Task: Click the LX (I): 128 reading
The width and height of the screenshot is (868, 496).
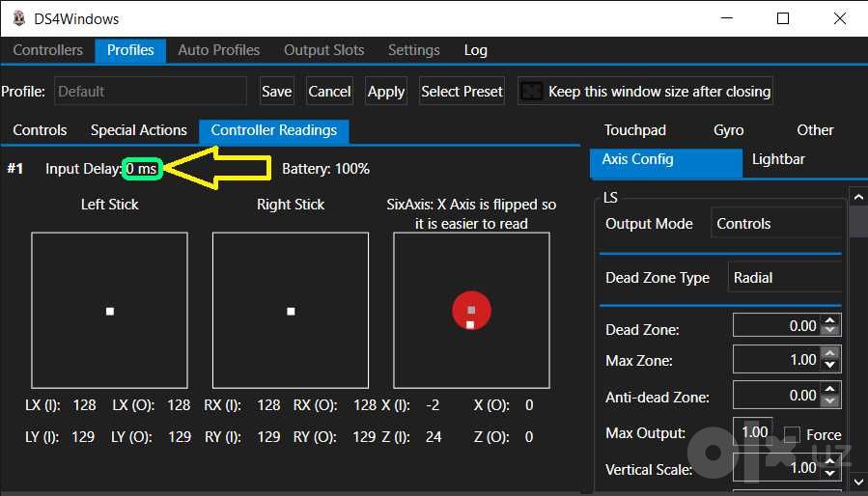Action: click(60, 405)
